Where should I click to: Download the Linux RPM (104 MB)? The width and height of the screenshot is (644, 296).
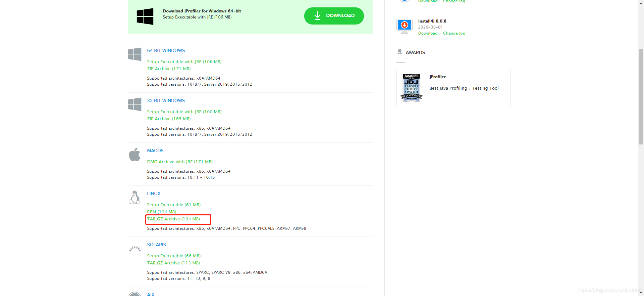162,212
